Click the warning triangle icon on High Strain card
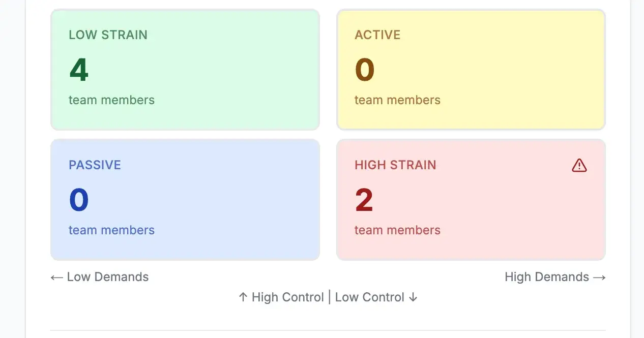The height and width of the screenshot is (338, 644). click(579, 165)
